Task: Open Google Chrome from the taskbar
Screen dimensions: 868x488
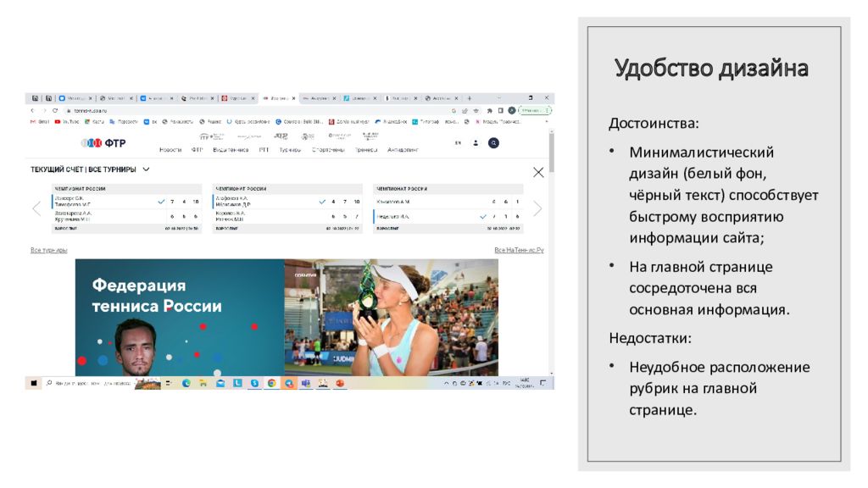Action: [272, 383]
